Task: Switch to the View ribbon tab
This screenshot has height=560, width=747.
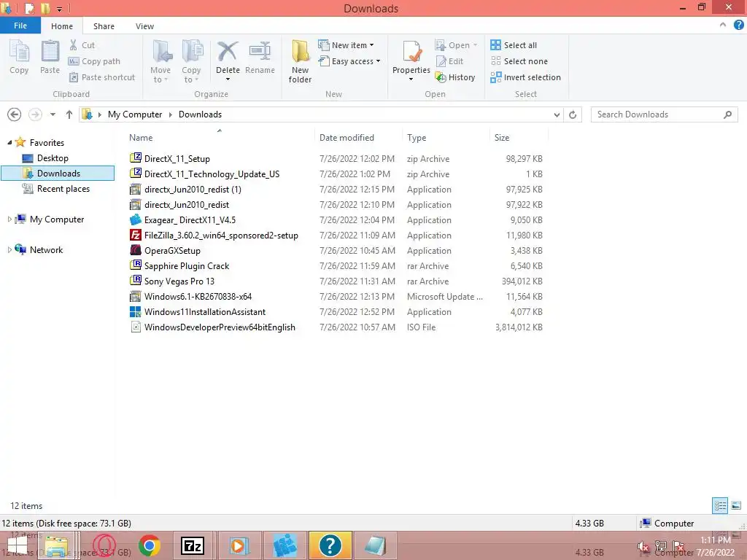Action: [144, 26]
